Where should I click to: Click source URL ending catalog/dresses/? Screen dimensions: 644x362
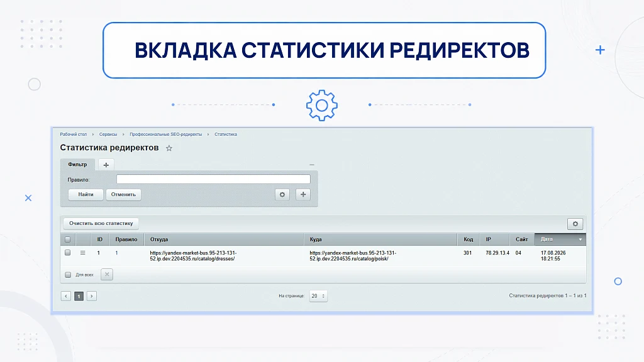pos(193,256)
